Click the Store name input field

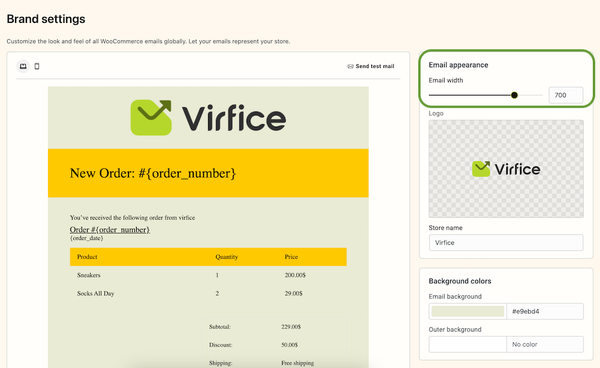pyautogui.click(x=506, y=243)
